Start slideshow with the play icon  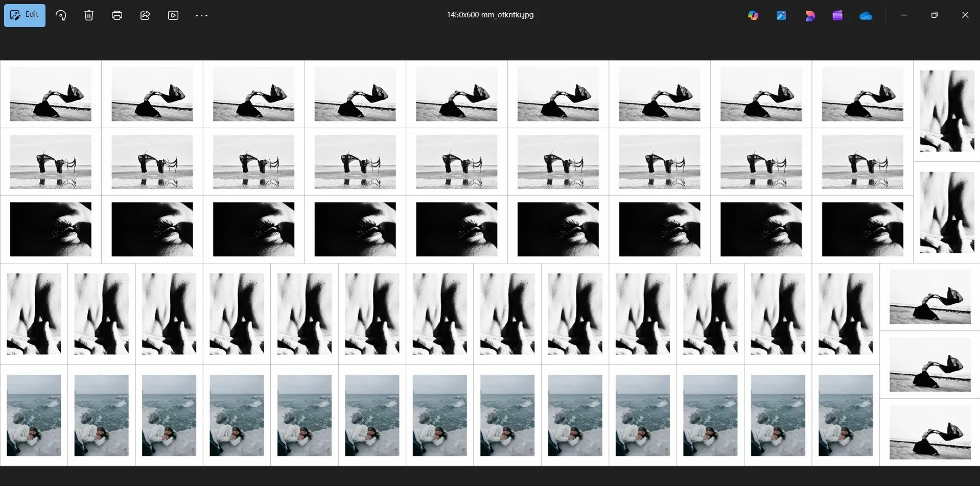click(x=173, y=15)
